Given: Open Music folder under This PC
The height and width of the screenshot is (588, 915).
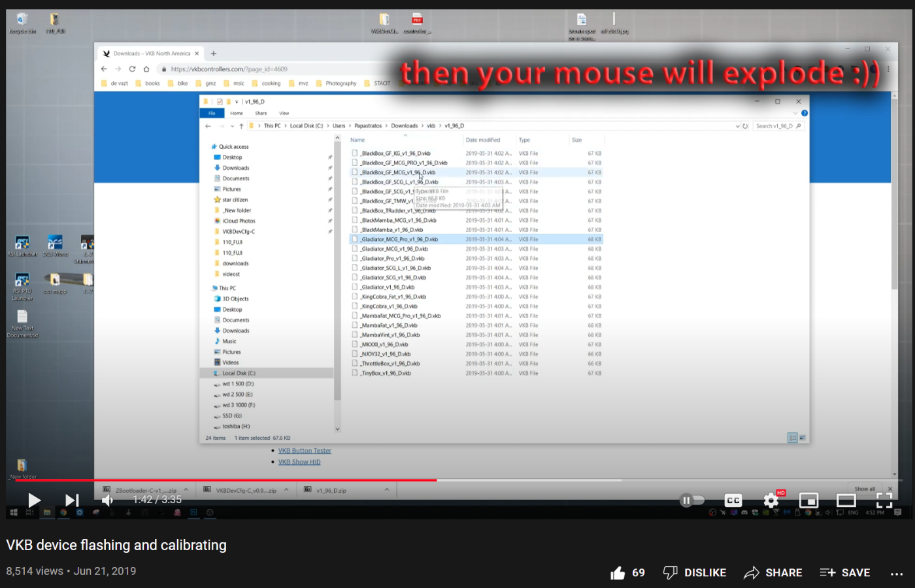Looking at the screenshot, I should pos(229,341).
